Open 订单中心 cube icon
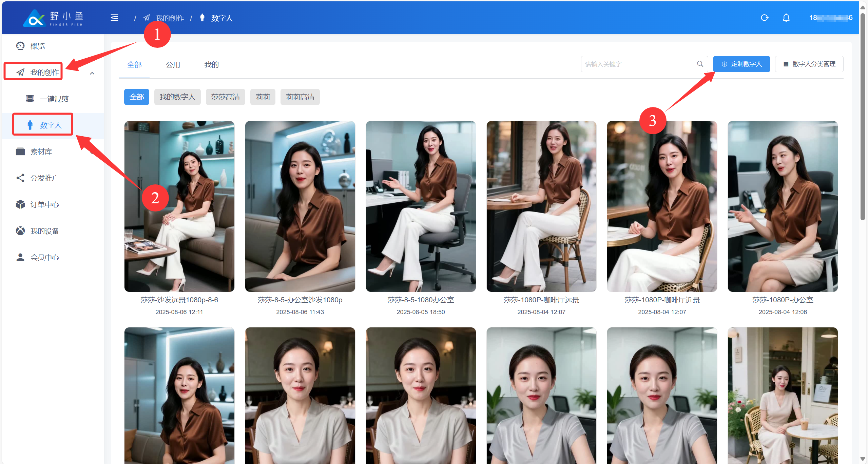868x464 pixels. (x=20, y=204)
